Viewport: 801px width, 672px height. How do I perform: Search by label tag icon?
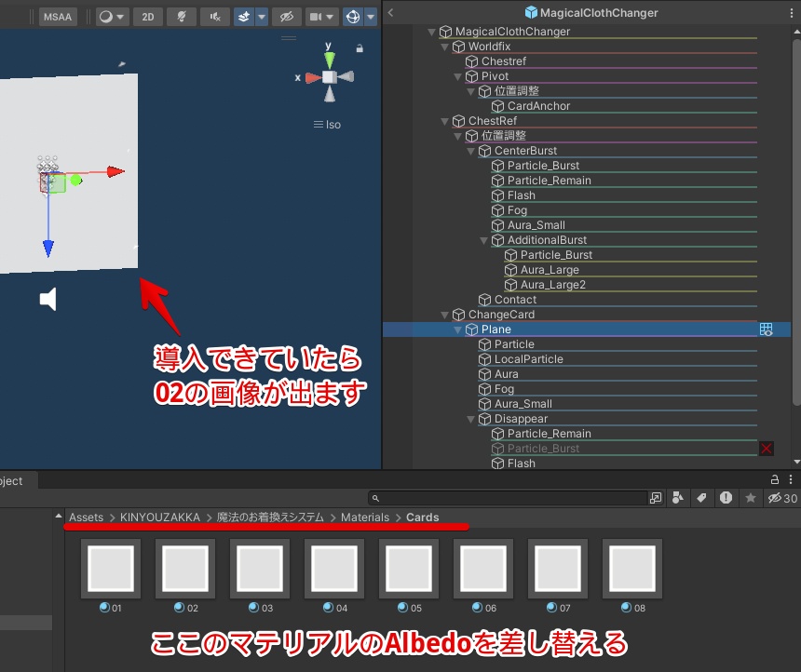(702, 498)
